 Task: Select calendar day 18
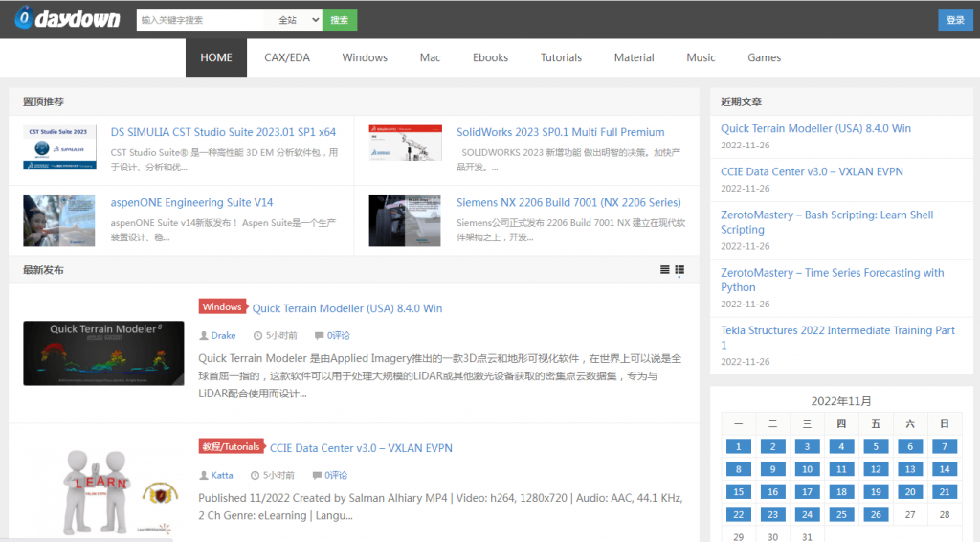click(841, 491)
